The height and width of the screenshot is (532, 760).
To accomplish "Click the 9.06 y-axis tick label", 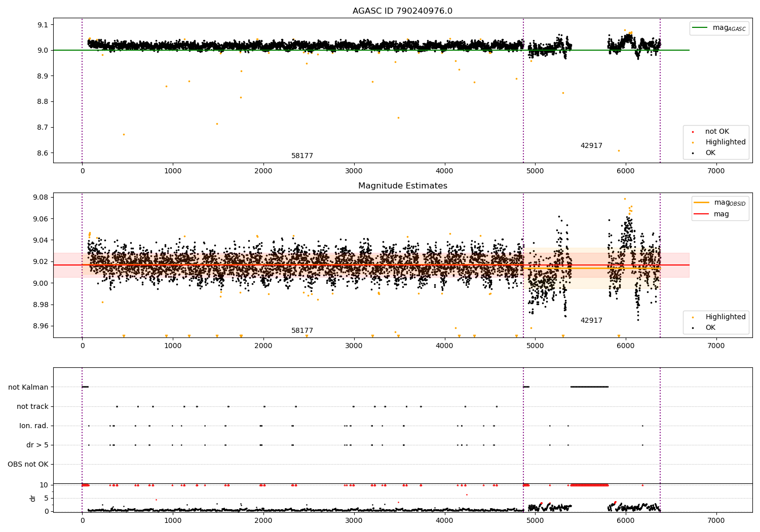I will coord(41,219).
